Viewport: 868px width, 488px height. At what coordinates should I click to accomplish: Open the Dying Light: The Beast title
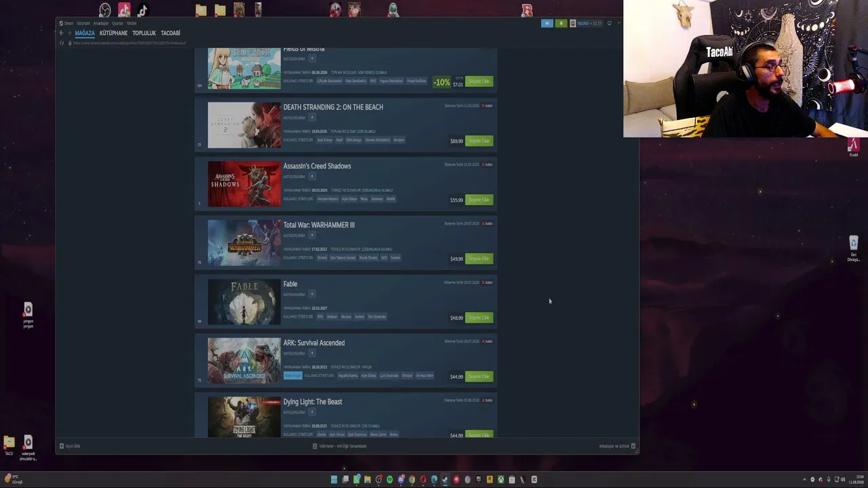(313, 402)
